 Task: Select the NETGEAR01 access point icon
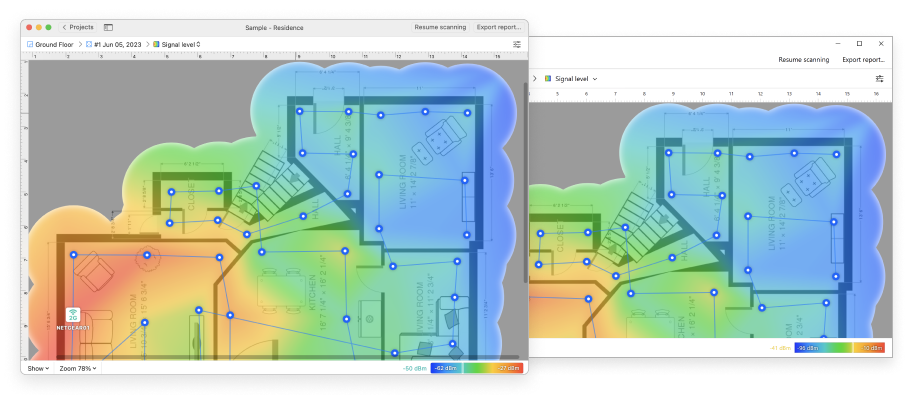[73, 315]
